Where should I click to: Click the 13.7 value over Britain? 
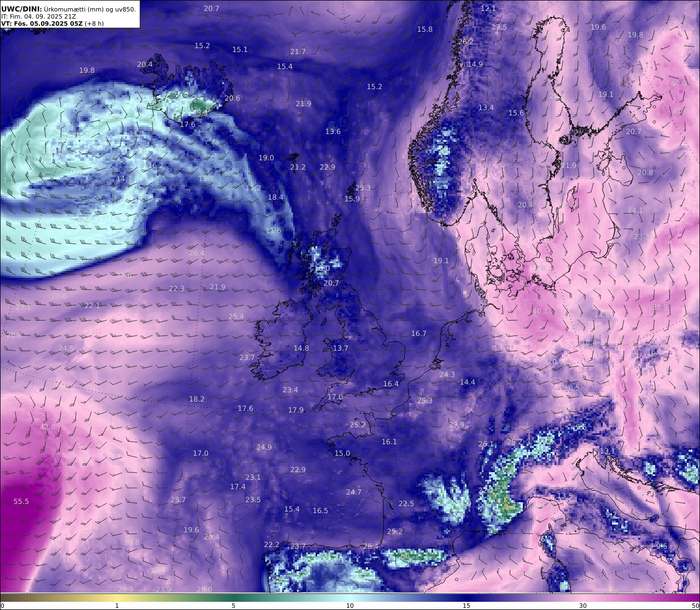[341, 348]
